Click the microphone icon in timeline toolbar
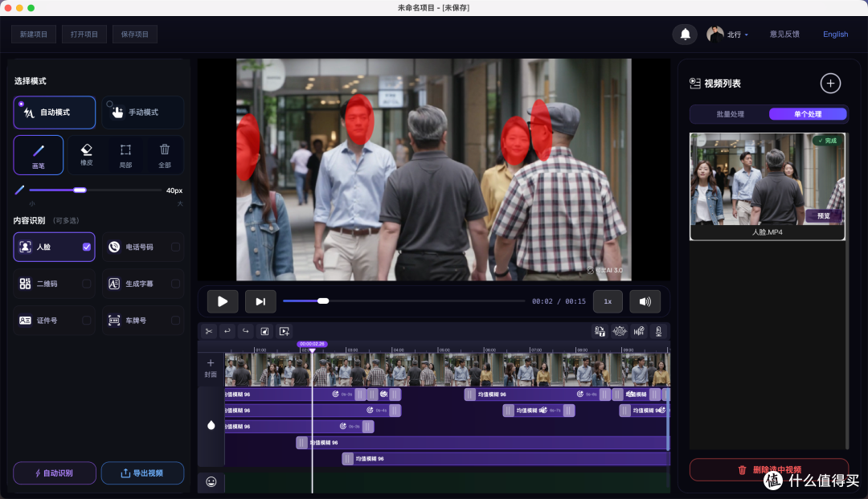The image size is (868, 499). coord(658,331)
